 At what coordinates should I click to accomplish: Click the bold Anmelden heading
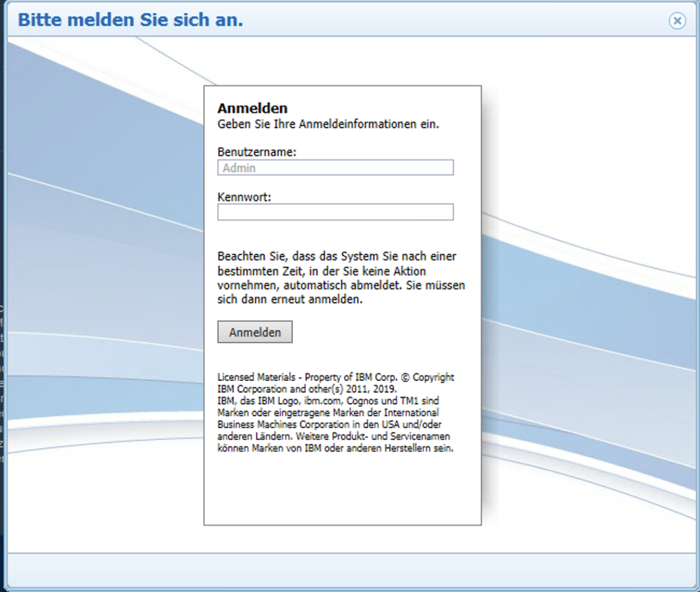click(x=252, y=108)
